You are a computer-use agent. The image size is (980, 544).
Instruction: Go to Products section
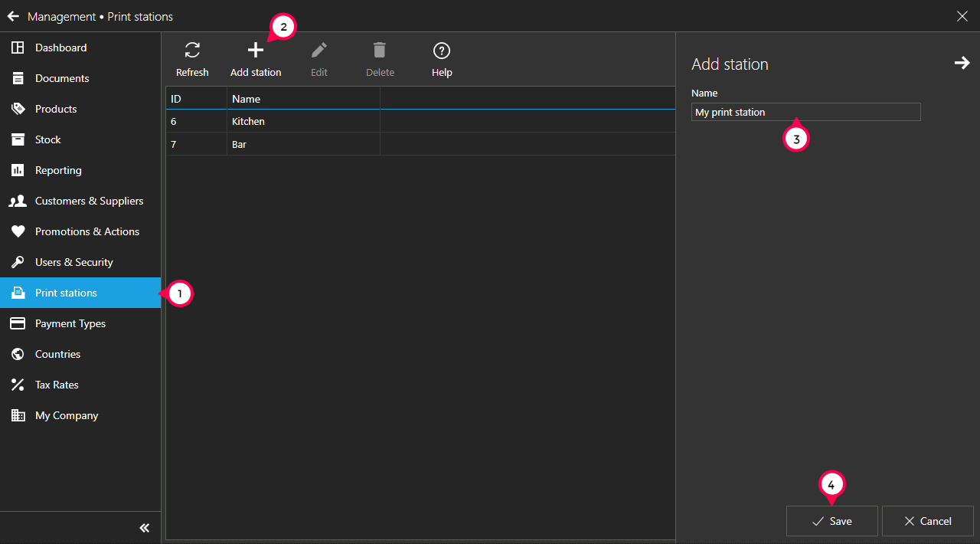tap(80, 109)
